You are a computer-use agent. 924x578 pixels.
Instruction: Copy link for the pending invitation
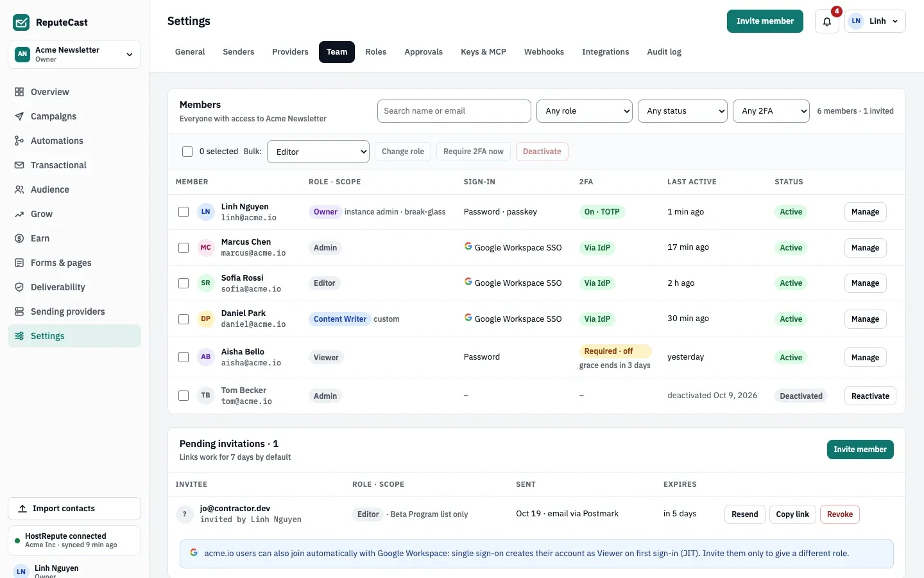(x=792, y=514)
